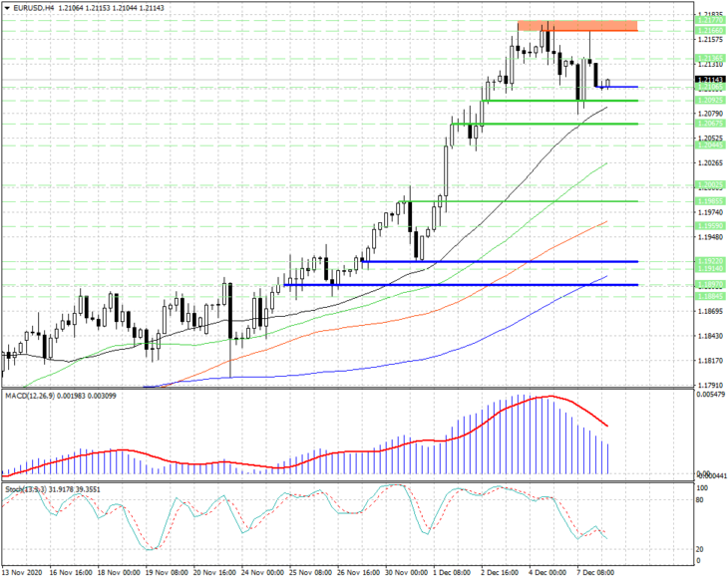Click the 1 Dec 08:00 time label
The image size is (728, 581).
pos(452,572)
